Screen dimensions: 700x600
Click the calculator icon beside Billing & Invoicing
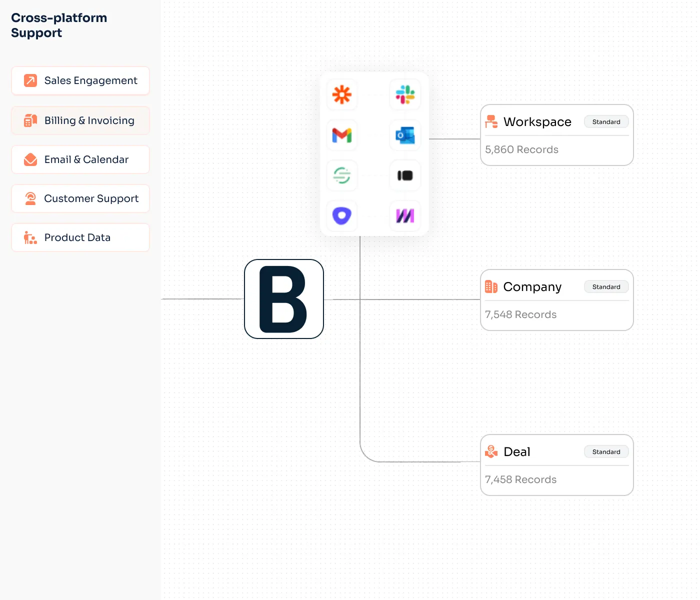tap(30, 120)
